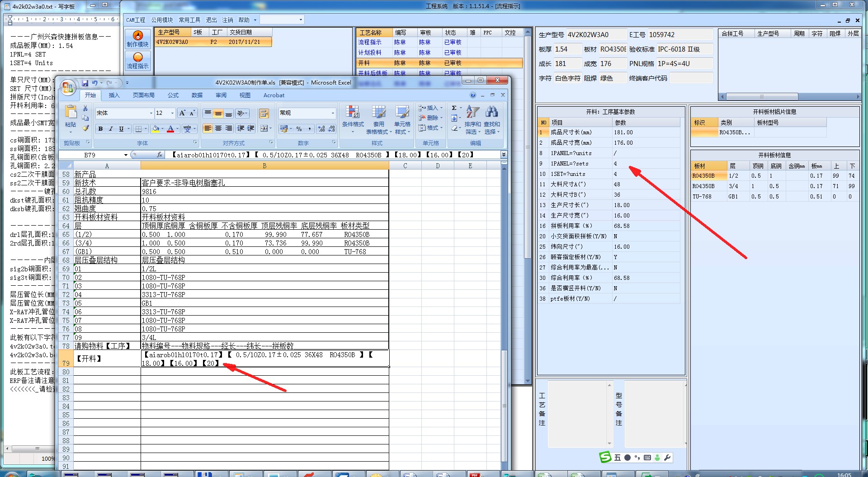Decrease decimal places

coord(331,129)
